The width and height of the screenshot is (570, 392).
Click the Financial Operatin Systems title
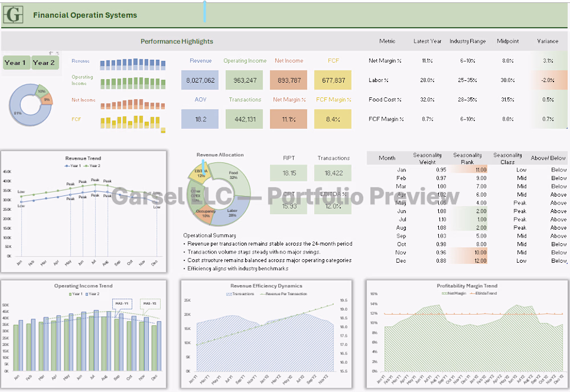(x=85, y=15)
